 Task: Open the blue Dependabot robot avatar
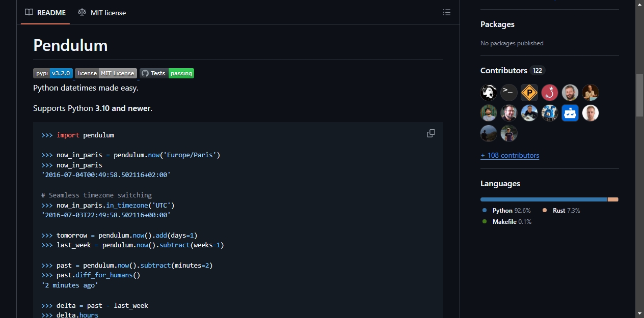point(570,113)
